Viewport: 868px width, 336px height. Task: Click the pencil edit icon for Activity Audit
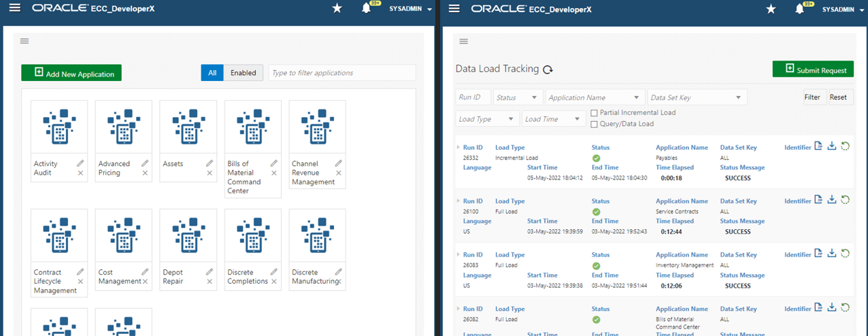(80, 163)
